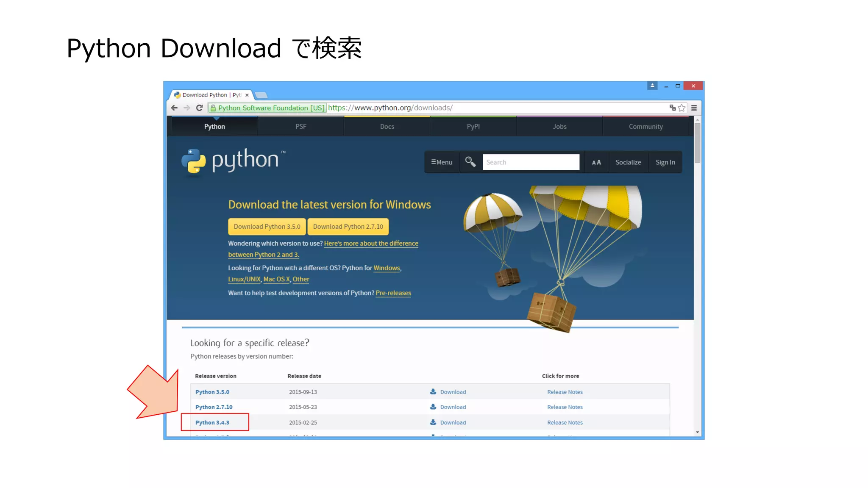868x488 pixels.
Task: Click the scrollbar up arrow
Action: coord(698,120)
